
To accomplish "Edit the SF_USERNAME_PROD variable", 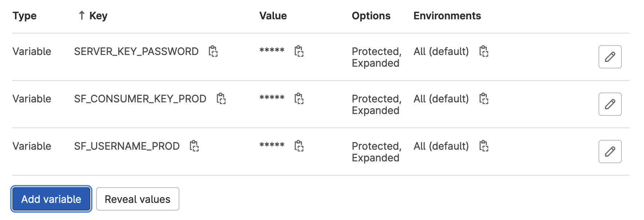I will pyautogui.click(x=610, y=152).
